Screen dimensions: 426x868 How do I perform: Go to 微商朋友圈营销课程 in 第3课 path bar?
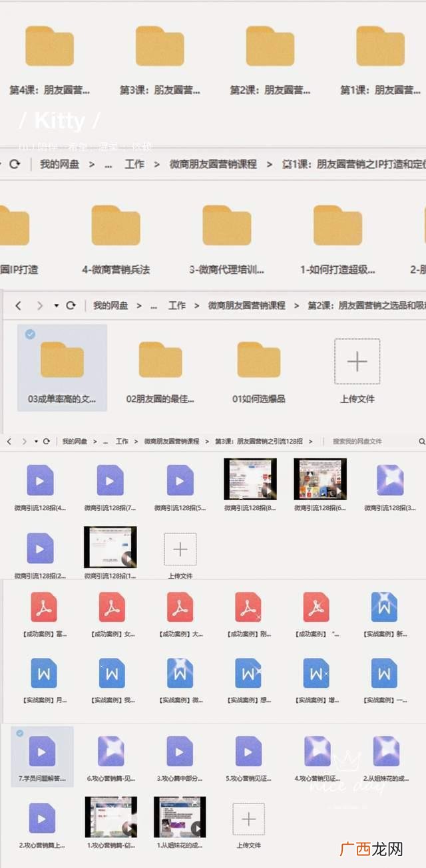(x=172, y=441)
